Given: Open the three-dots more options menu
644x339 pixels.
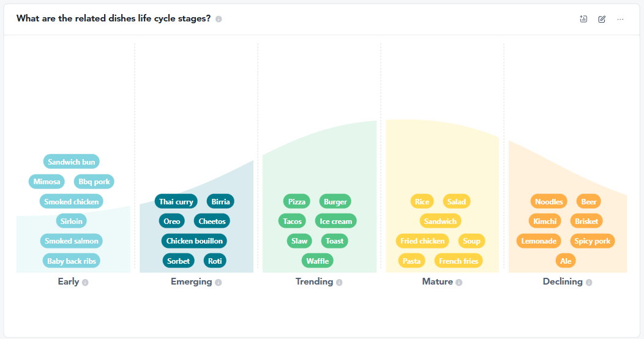Looking at the screenshot, I should [x=620, y=19].
